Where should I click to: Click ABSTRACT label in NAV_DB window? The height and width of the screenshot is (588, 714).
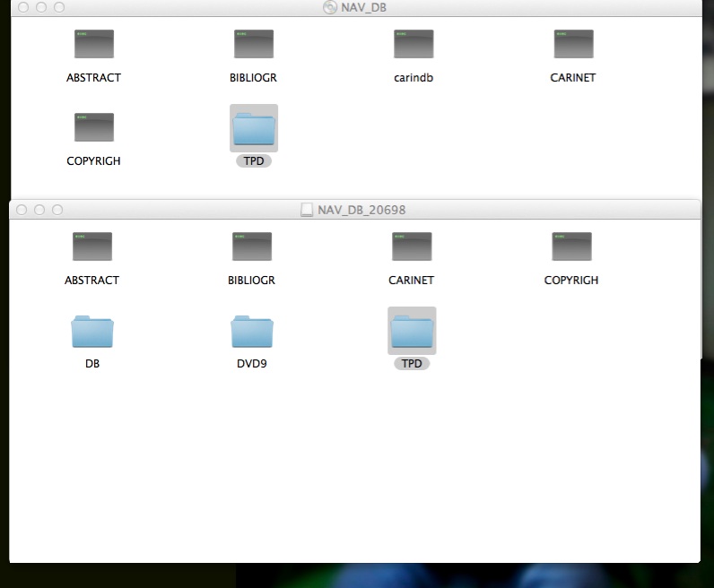click(x=93, y=78)
